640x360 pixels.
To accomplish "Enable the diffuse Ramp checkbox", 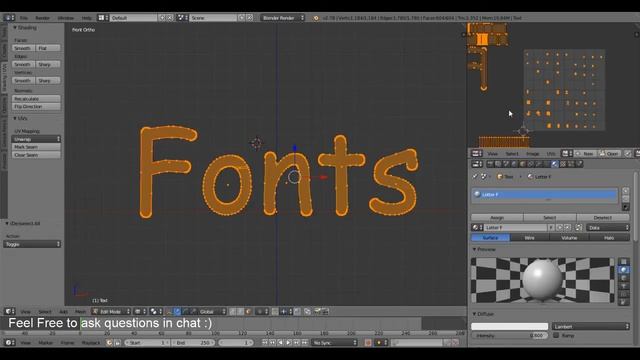I will 556,335.
